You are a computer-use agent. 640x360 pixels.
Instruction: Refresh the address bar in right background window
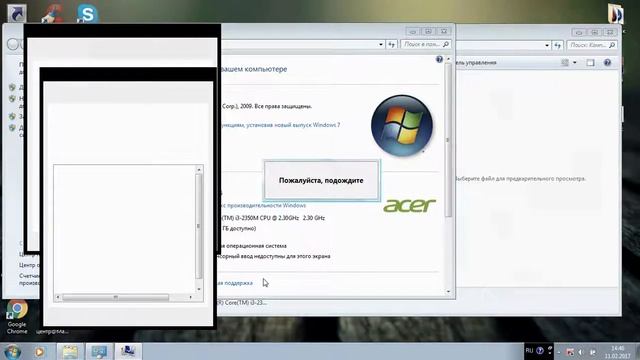click(x=558, y=45)
